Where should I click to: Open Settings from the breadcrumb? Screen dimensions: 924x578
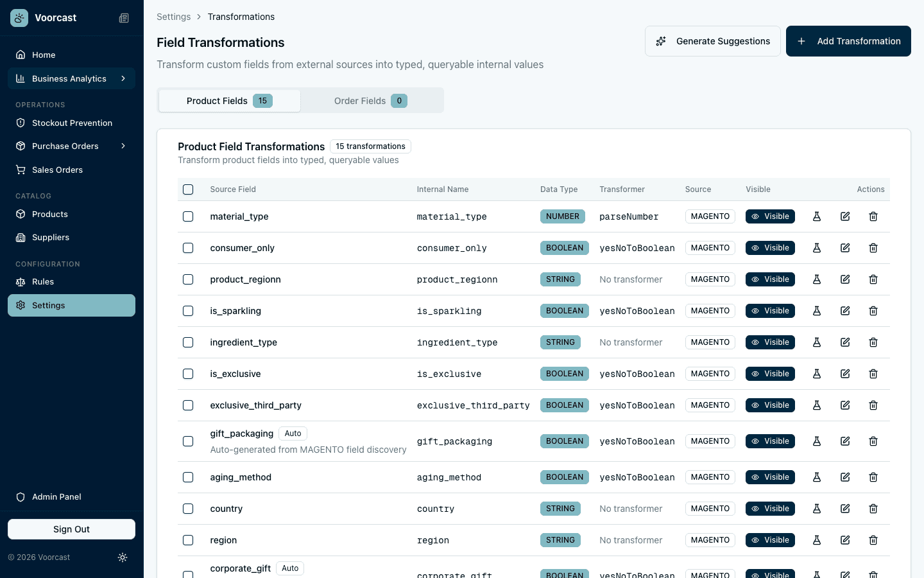point(173,17)
